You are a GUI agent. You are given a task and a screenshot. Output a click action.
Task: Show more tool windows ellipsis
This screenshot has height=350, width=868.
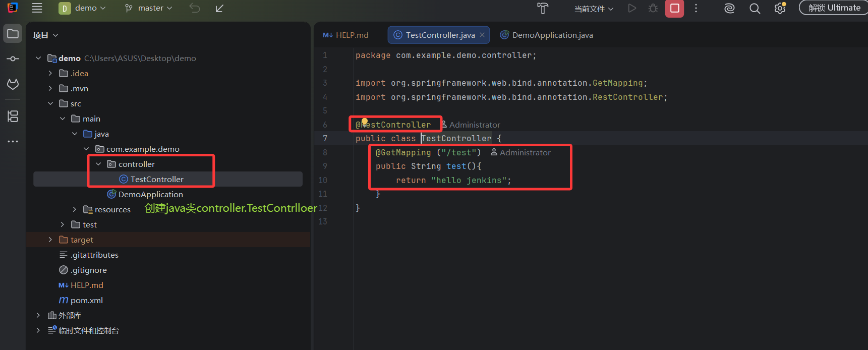(x=13, y=141)
